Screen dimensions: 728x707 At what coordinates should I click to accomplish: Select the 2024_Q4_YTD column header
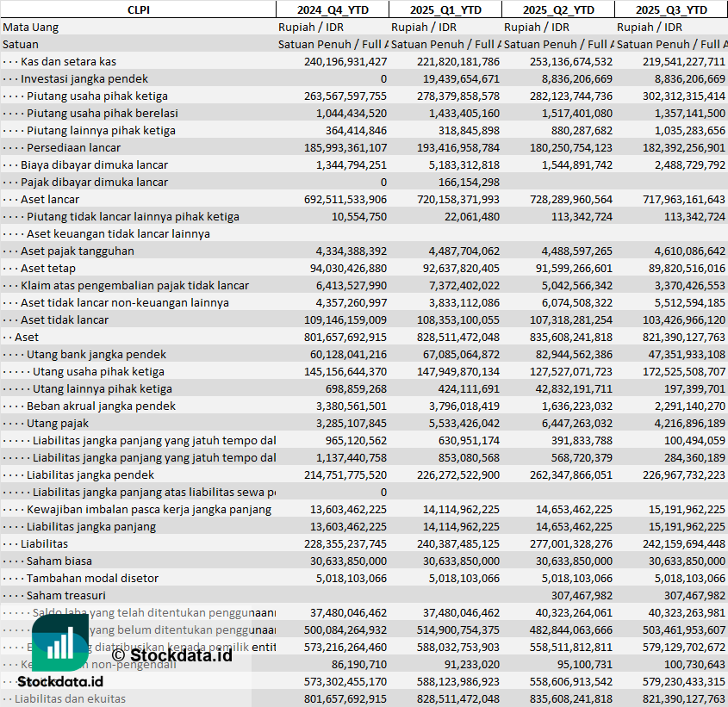click(x=333, y=9)
